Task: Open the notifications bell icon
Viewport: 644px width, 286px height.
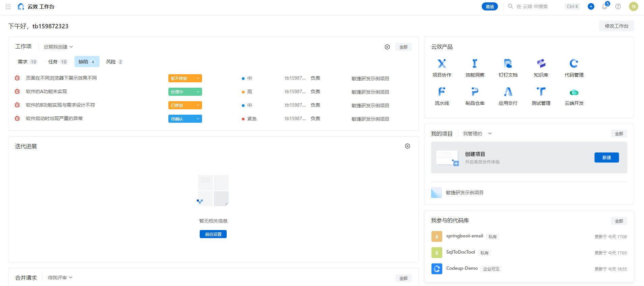Action: pos(604,6)
